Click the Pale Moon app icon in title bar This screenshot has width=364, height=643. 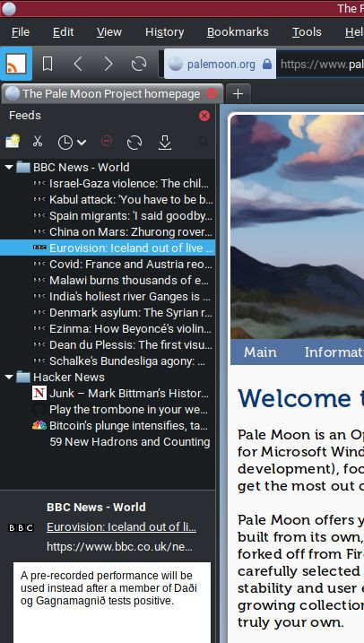(x=9, y=9)
